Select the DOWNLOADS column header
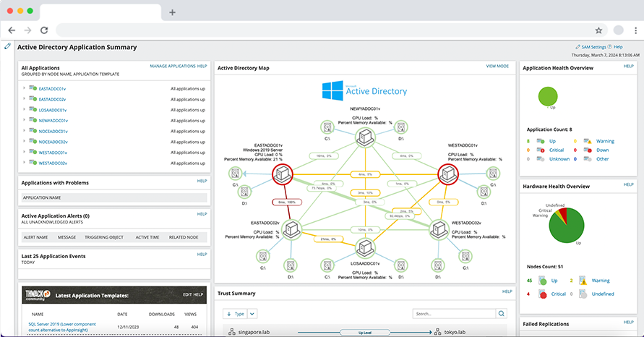The height and width of the screenshot is (337, 644). coord(162,314)
